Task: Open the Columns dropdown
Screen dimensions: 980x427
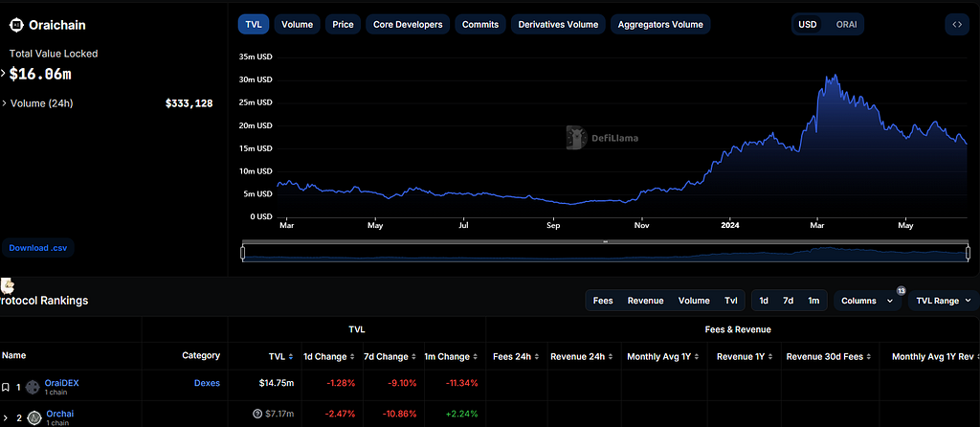Action: 867,301
